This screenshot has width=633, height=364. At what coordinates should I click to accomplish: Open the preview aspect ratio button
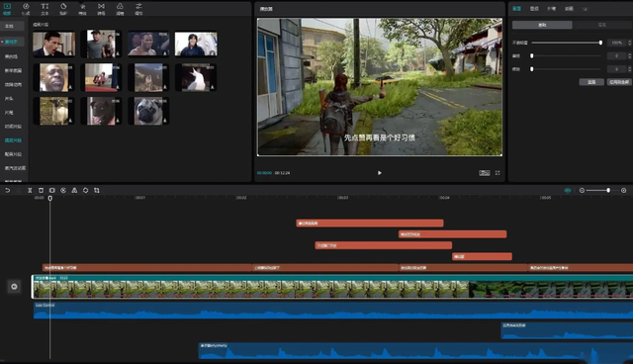(x=485, y=173)
